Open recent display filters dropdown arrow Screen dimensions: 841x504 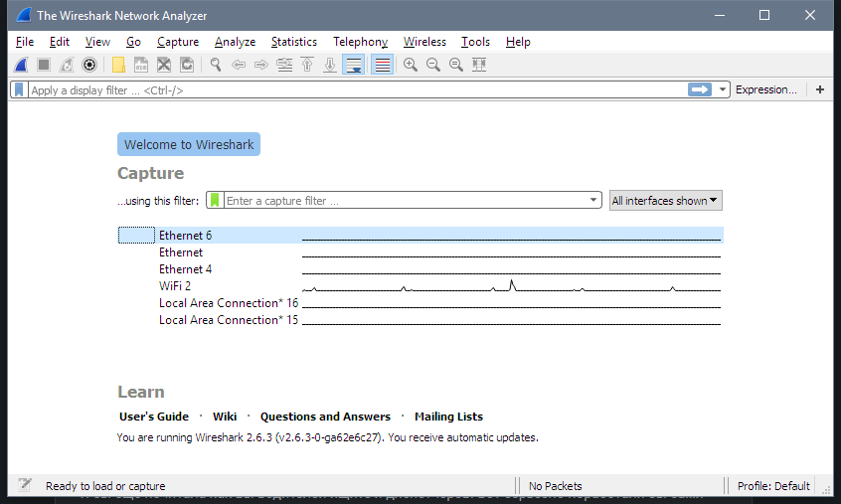point(723,89)
